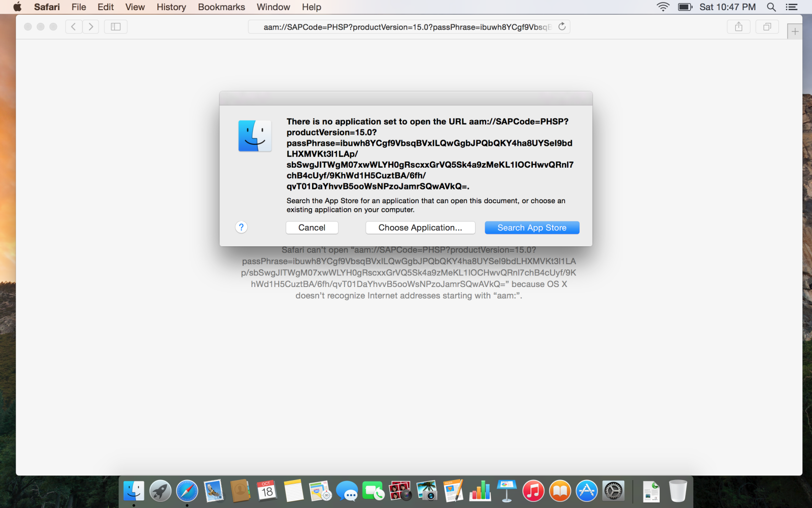Open the File menu
Image resolution: width=812 pixels, height=508 pixels.
tap(79, 7)
